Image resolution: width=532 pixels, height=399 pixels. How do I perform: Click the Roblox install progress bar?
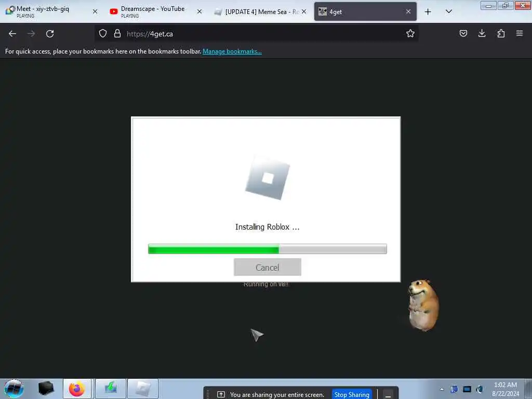pos(268,249)
